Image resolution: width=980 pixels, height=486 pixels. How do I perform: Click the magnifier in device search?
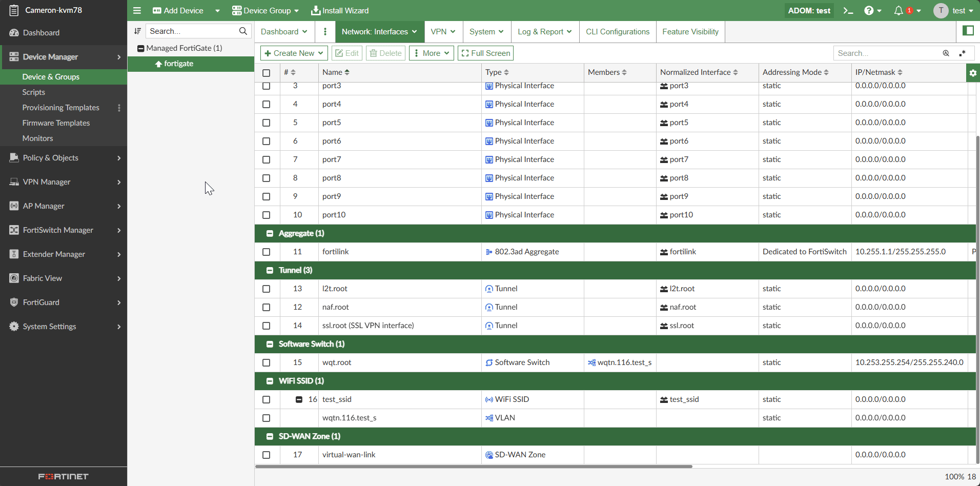coord(243,31)
